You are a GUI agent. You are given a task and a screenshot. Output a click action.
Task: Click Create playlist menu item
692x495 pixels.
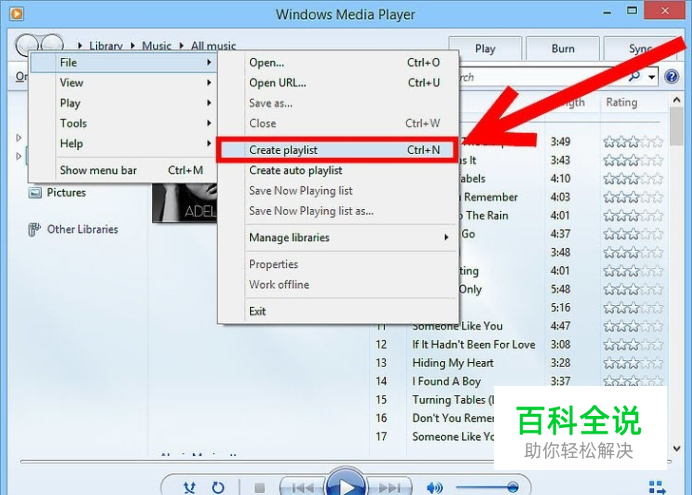(338, 150)
